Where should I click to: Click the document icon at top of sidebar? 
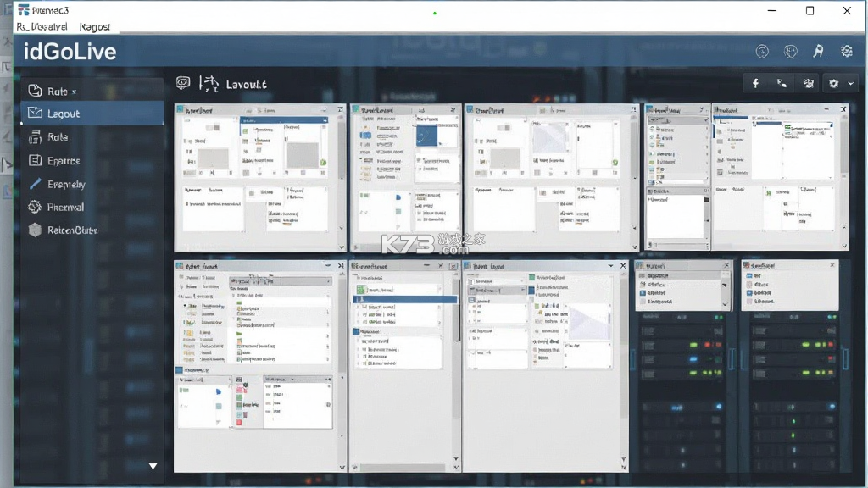click(x=35, y=90)
